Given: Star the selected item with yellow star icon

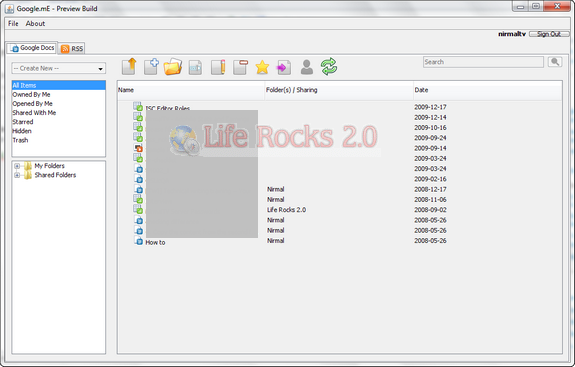Looking at the screenshot, I should click(x=262, y=67).
